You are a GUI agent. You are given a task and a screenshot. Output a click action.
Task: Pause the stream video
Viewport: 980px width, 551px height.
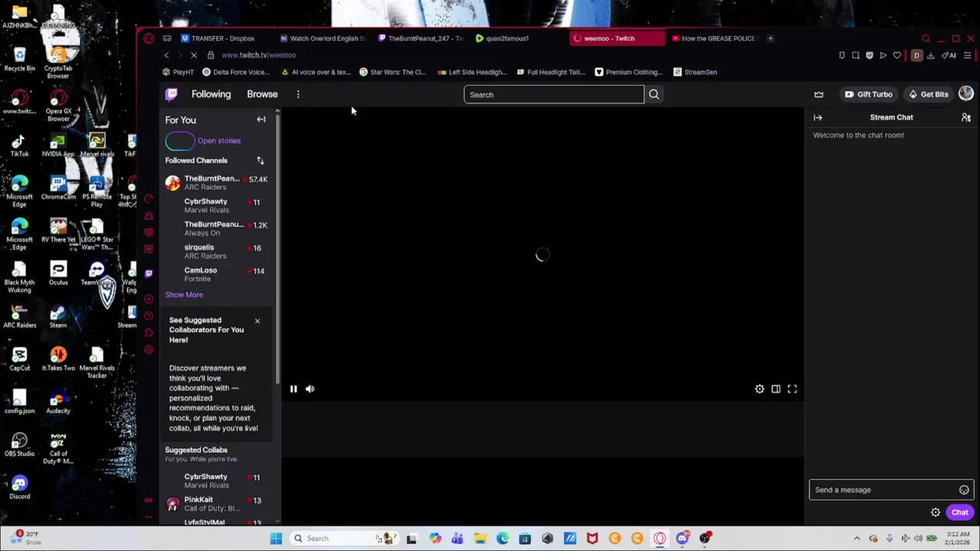coord(293,389)
